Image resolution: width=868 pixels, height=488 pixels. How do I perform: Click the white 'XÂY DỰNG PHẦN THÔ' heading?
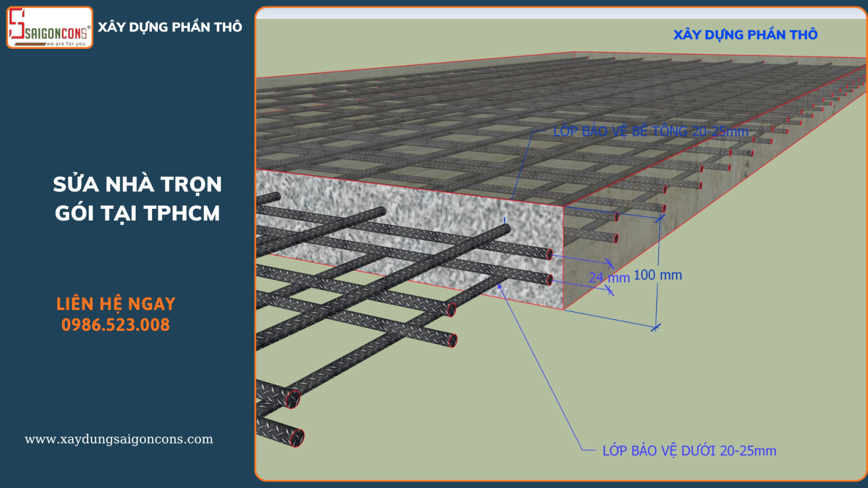[x=170, y=27]
